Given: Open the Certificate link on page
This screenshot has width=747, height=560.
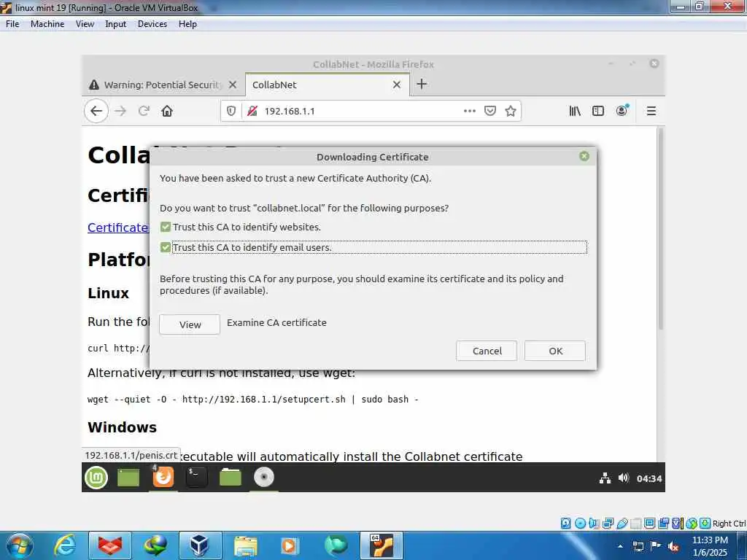Looking at the screenshot, I should [117, 227].
